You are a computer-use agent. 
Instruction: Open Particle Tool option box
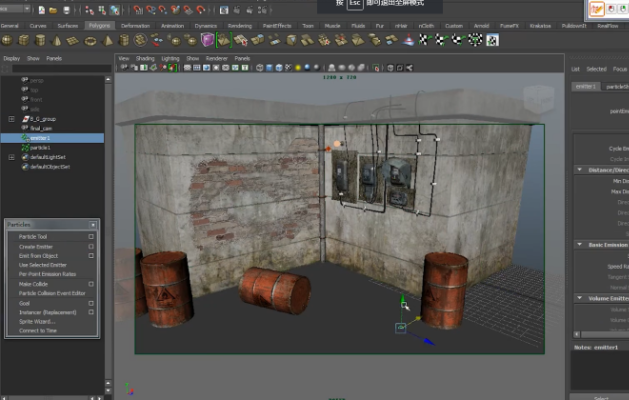(x=91, y=237)
